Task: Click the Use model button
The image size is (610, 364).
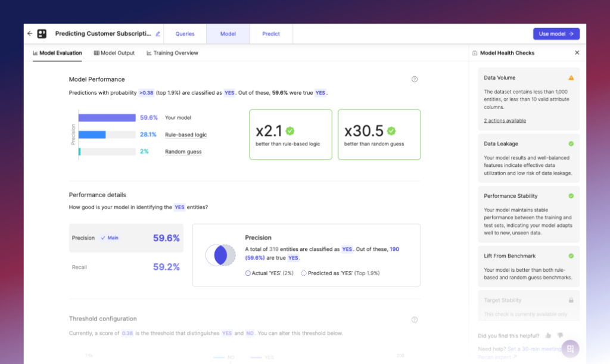Action: [x=556, y=33]
